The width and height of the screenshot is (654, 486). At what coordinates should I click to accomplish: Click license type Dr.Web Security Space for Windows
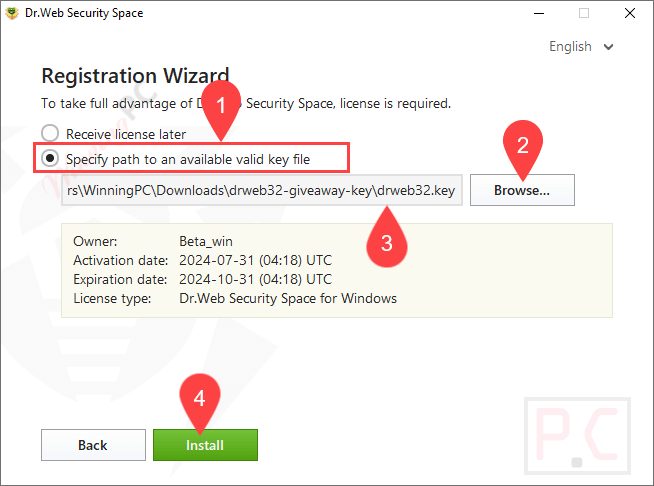pos(288,298)
